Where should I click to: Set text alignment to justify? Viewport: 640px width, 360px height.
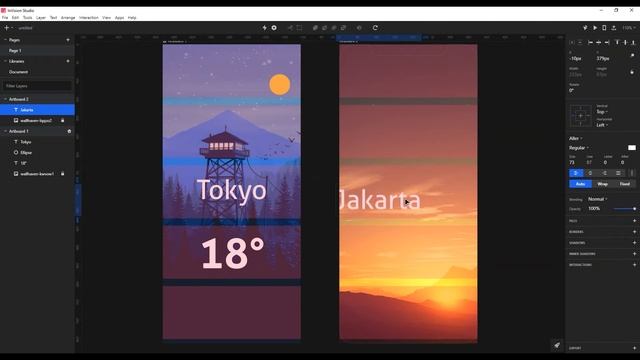(x=618, y=173)
